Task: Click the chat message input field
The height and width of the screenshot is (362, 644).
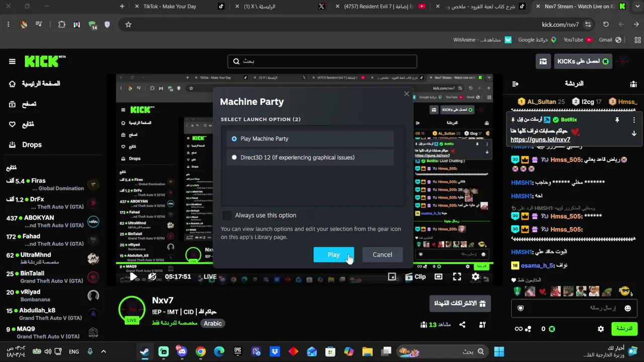Action: click(574, 308)
